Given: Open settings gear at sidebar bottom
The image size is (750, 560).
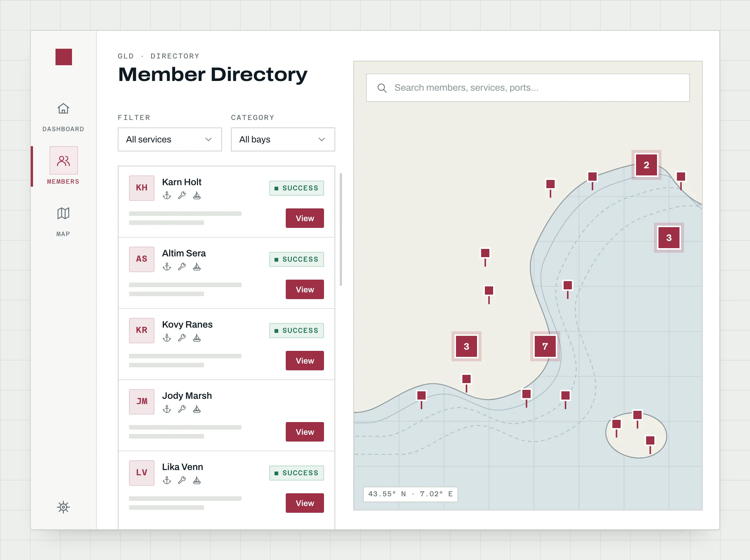Looking at the screenshot, I should coord(63,507).
